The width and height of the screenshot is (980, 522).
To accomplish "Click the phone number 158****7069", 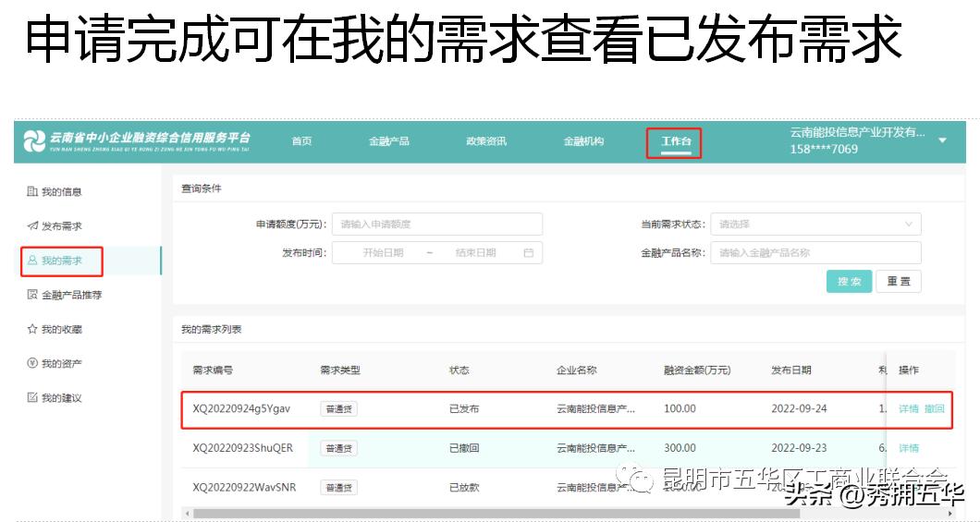I will (824, 150).
